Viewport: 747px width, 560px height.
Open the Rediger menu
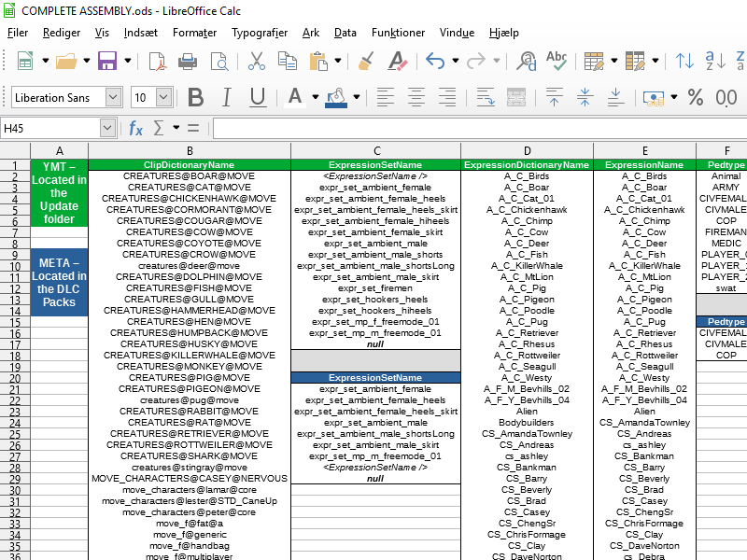[x=62, y=33]
